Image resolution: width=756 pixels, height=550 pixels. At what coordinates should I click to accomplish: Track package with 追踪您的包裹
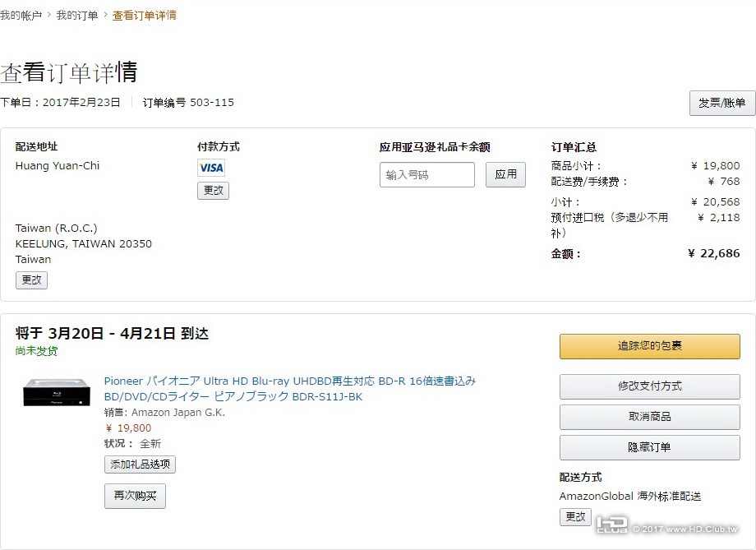click(649, 346)
